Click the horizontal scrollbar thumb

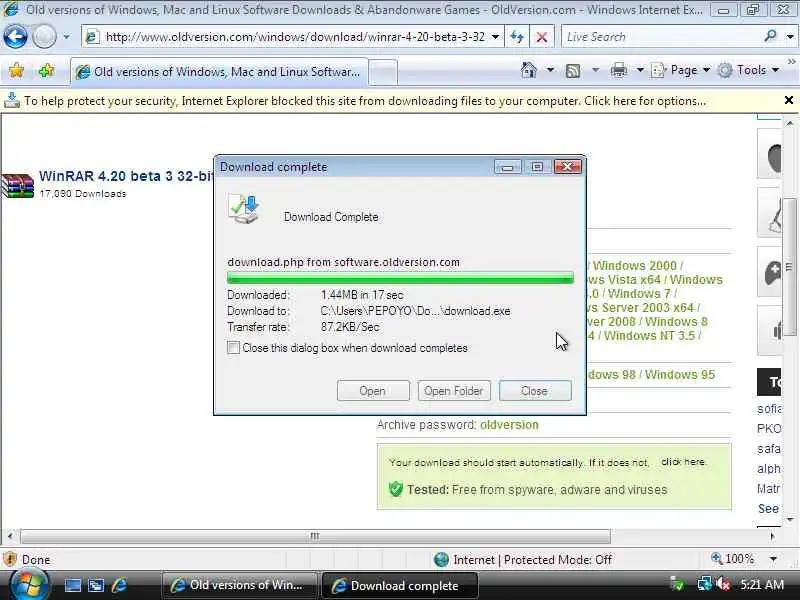tap(315, 536)
